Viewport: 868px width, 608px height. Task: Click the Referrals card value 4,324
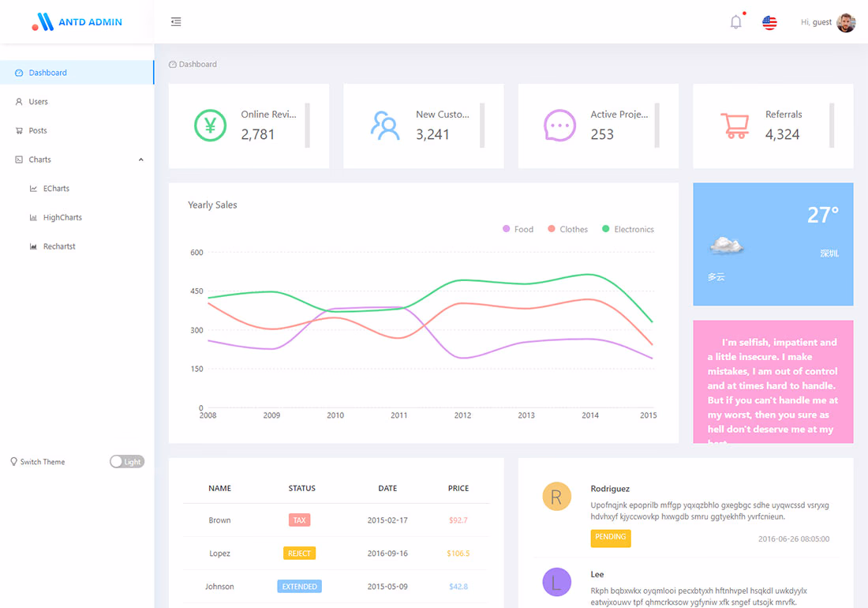pyautogui.click(x=782, y=134)
